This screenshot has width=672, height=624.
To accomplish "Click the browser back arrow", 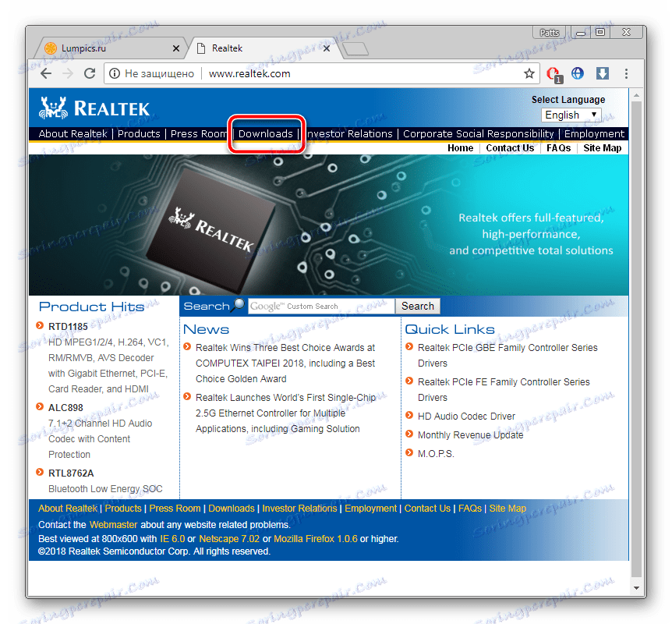I will tap(46, 74).
